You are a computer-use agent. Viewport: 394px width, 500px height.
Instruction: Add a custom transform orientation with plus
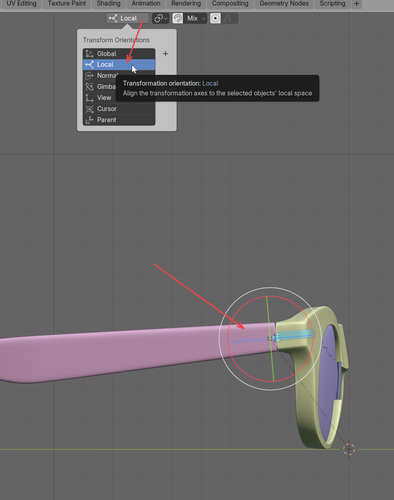pyautogui.click(x=165, y=54)
